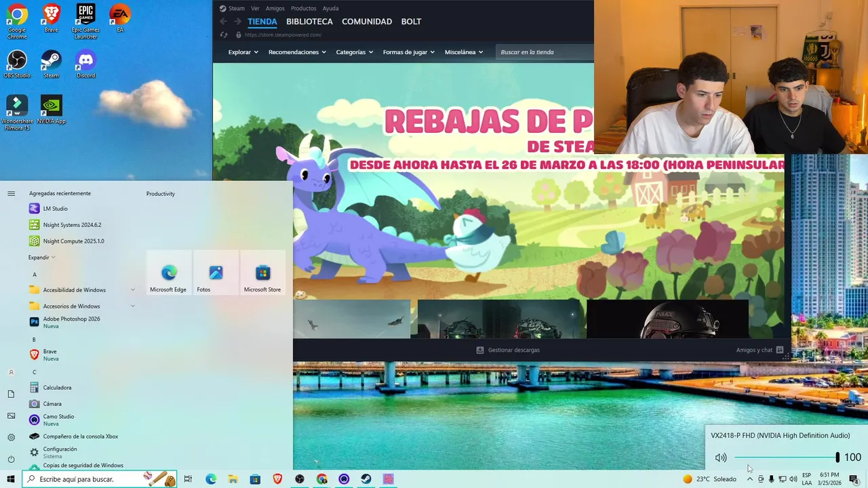The height and width of the screenshot is (488, 868).
Task: Open Start menu power options
Action: pos(11,459)
